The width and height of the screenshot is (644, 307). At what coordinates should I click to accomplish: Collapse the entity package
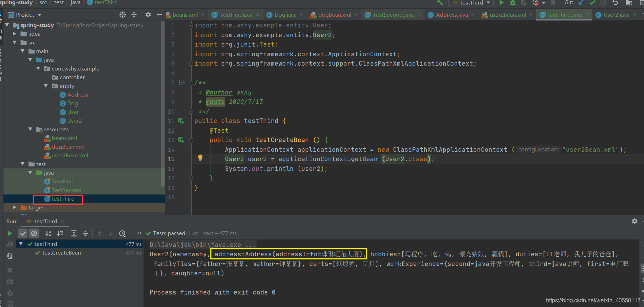46,86
